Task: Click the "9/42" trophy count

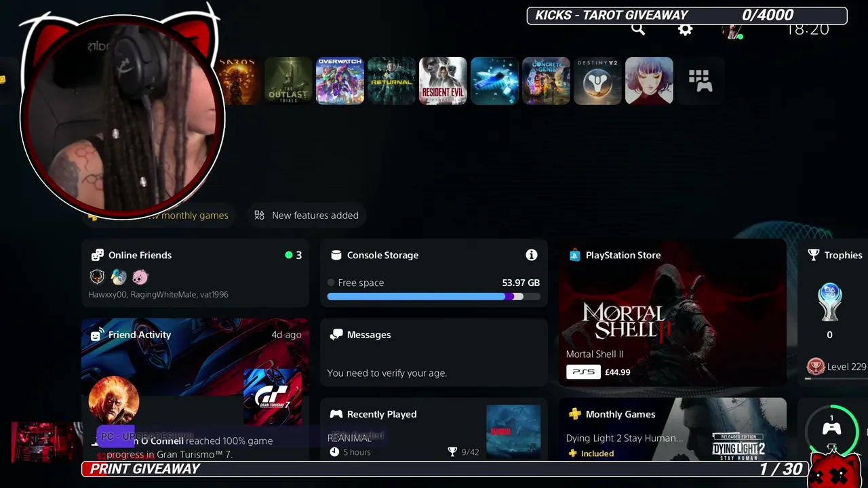Action: 470,452
